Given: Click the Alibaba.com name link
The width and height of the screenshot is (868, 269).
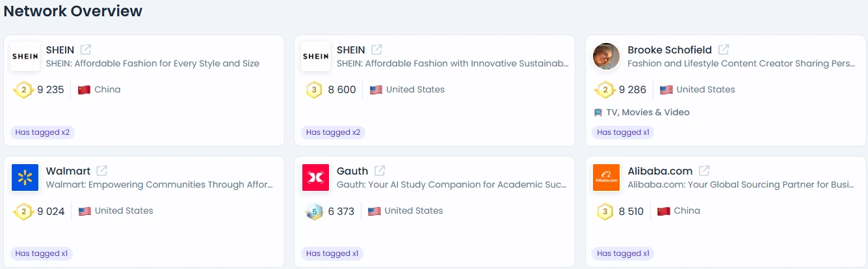Looking at the screenshot, I should [x=660, y=171].
